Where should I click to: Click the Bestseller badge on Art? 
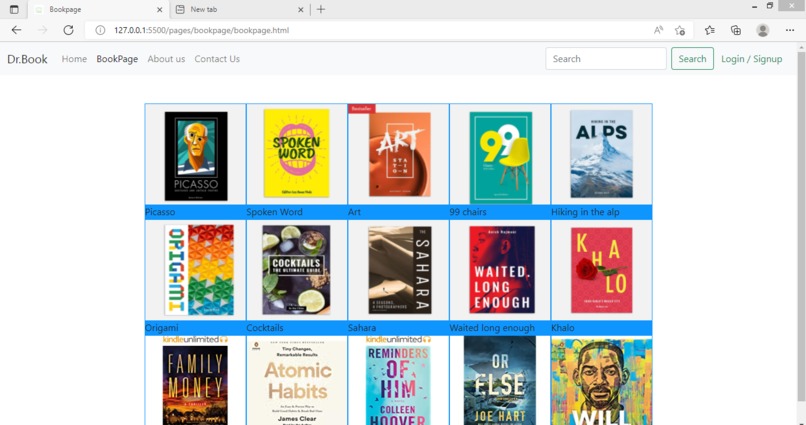(x=361, y=108)
